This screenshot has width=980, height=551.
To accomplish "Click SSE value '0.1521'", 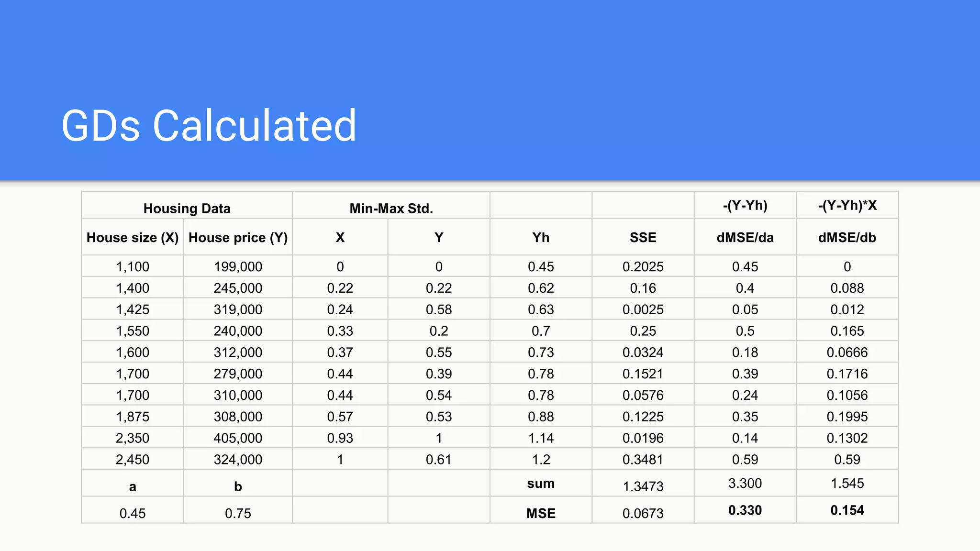I will coord(643,374).
